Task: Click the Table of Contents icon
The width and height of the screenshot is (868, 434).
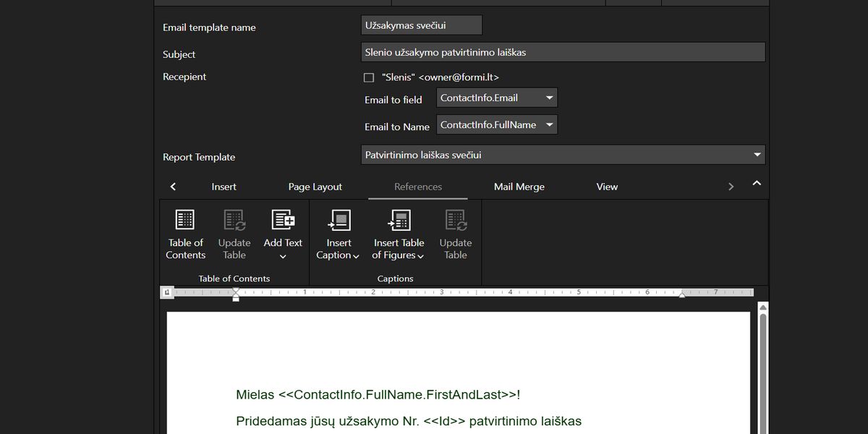Action: (x=185, y=220)
